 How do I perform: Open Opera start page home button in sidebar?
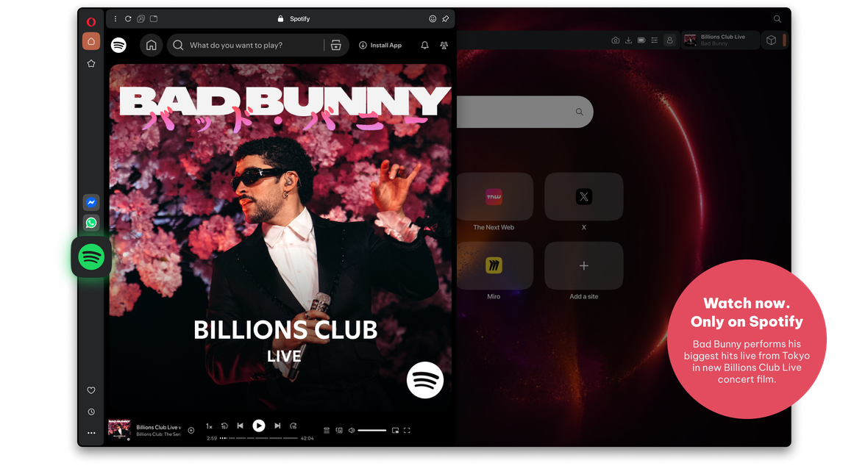(91, 41)
